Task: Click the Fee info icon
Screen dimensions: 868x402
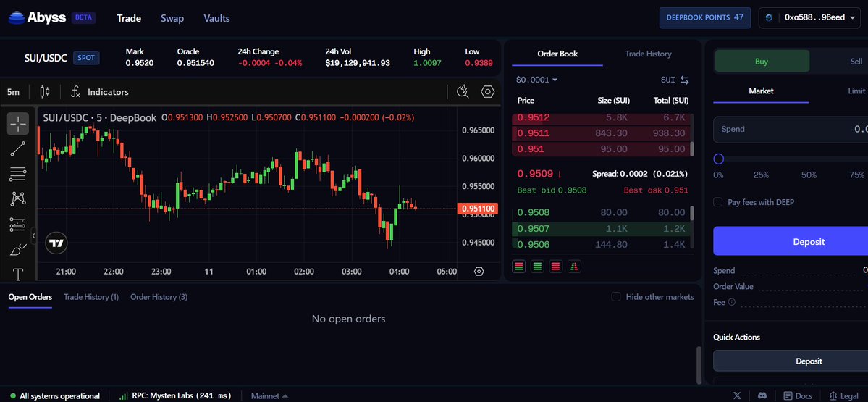Action: (732, 302)
